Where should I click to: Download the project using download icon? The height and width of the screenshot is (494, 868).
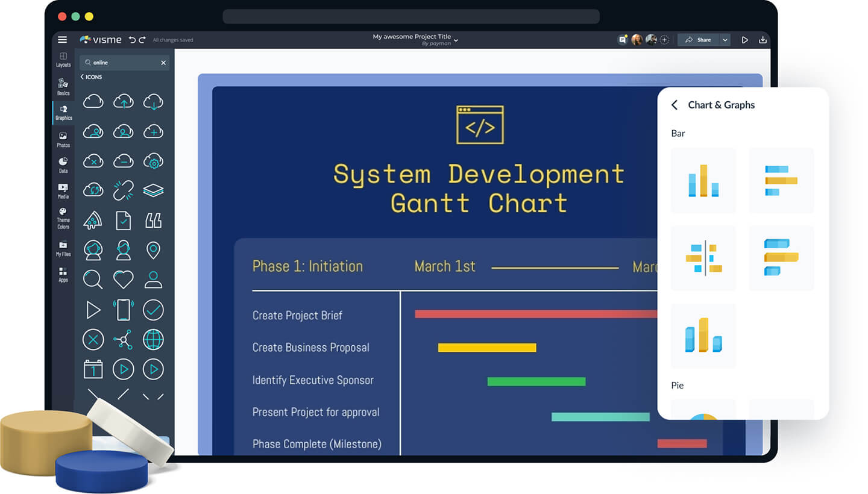click(763, 40)
